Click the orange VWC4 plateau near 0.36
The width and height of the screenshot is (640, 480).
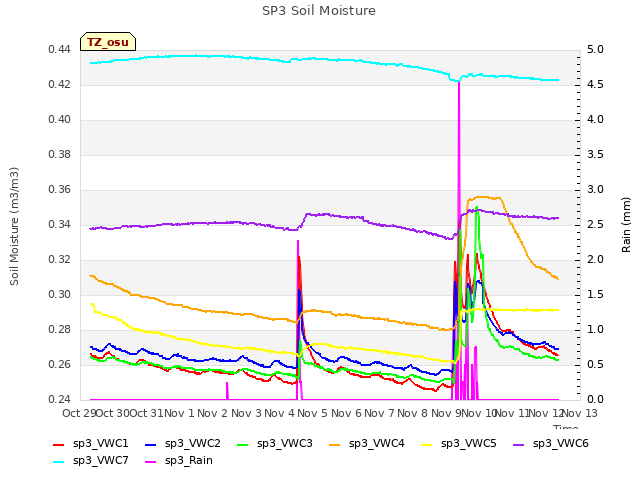tap(484, 198)
